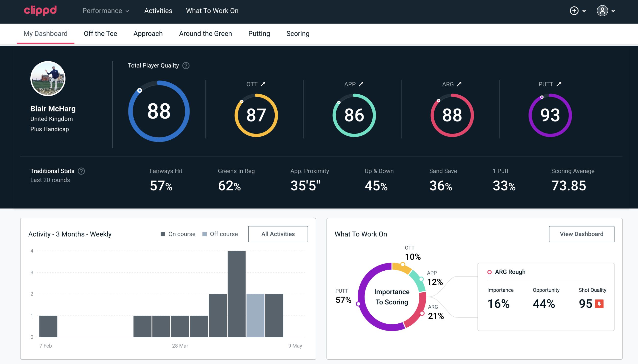Viewport: 638px width, 364px height.
Task: Switch to the Putting tab
Action: [259, 34]
